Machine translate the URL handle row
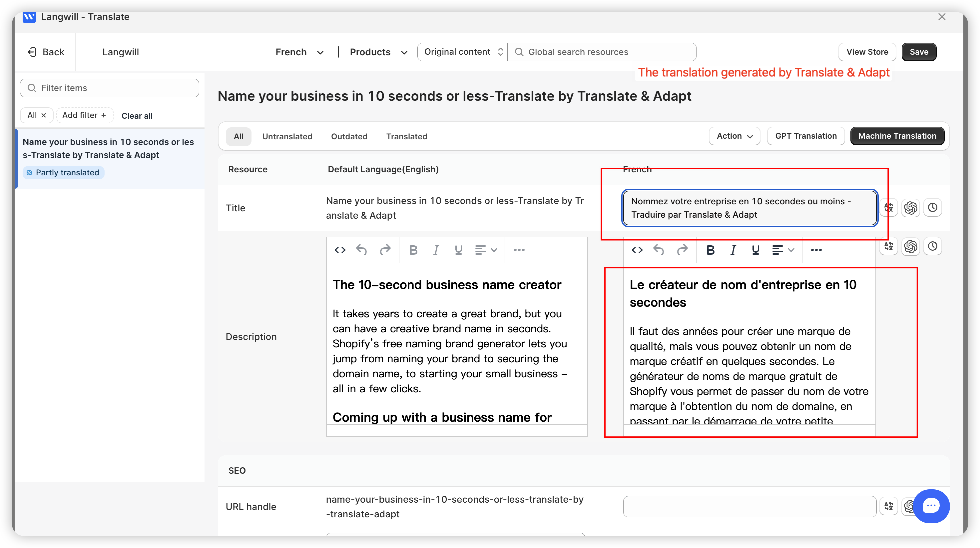Viewport: 980px width, 548px height. (889, 506)
